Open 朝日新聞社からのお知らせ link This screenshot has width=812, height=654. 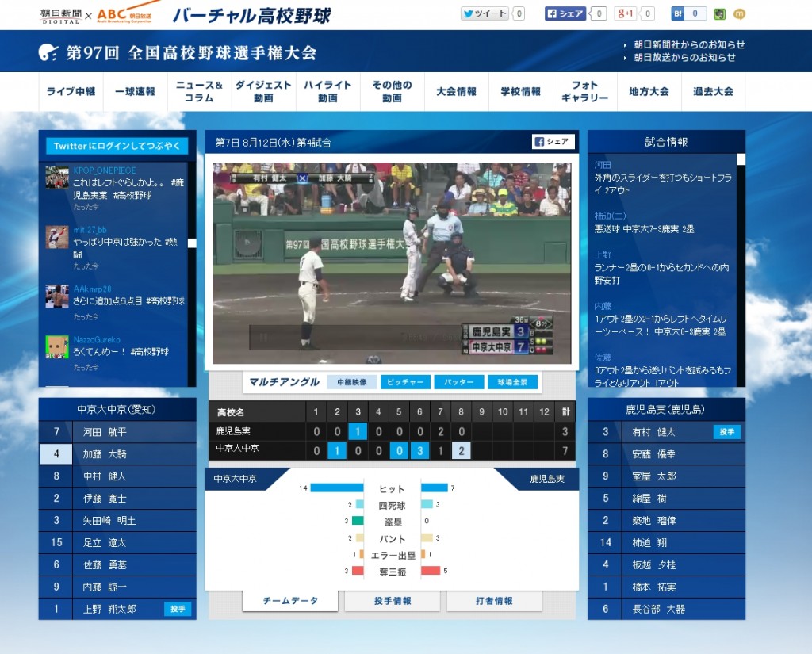tap(689, 44)
